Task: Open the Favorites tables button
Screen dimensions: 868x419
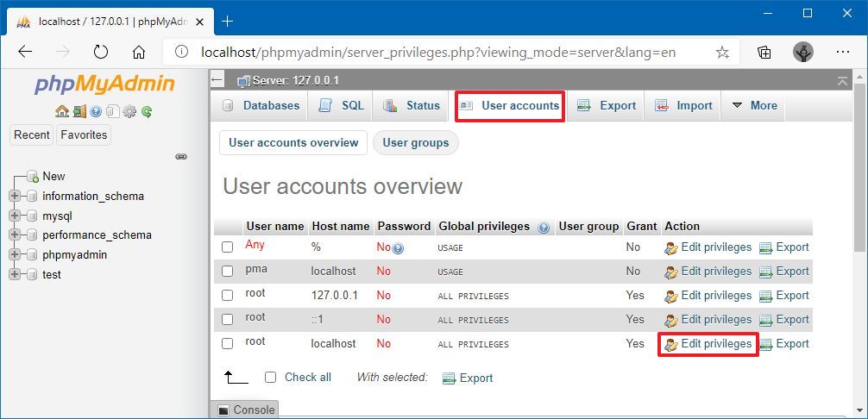Action: click(x=84, y=134)
